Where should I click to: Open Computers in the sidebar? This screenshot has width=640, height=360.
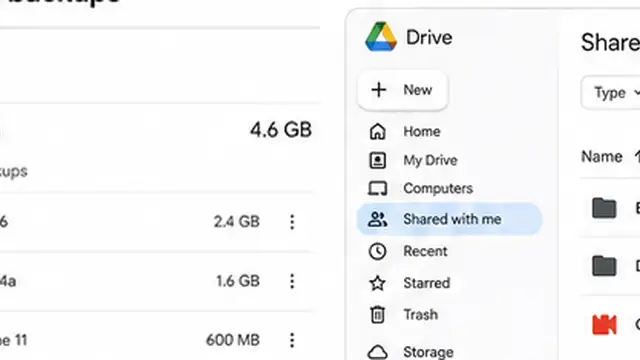438,188
